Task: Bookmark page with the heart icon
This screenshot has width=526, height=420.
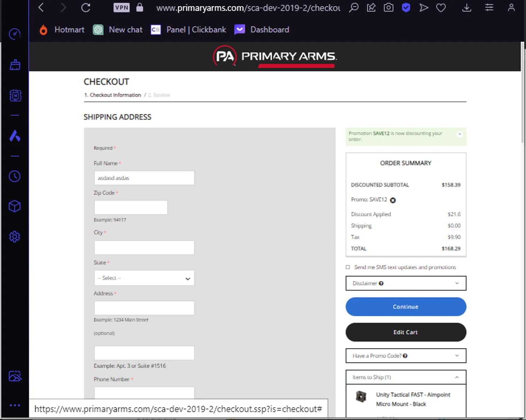Action: pos(441,7)
